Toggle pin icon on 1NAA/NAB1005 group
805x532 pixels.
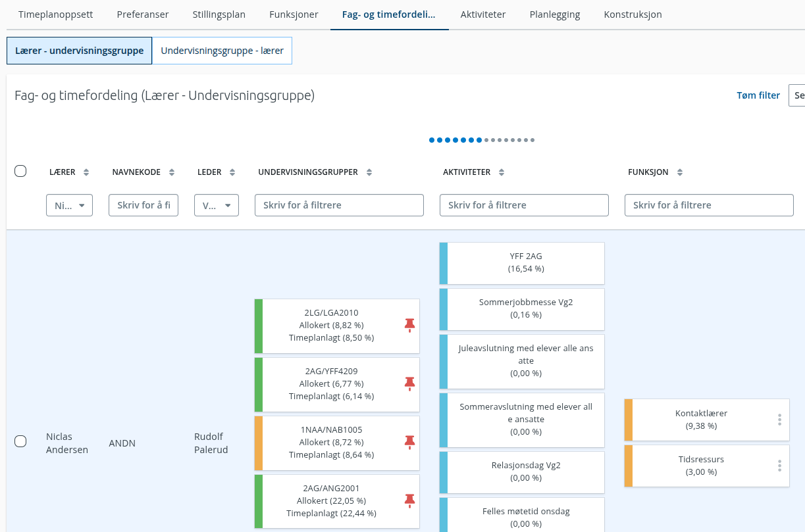tap(409, 441)
